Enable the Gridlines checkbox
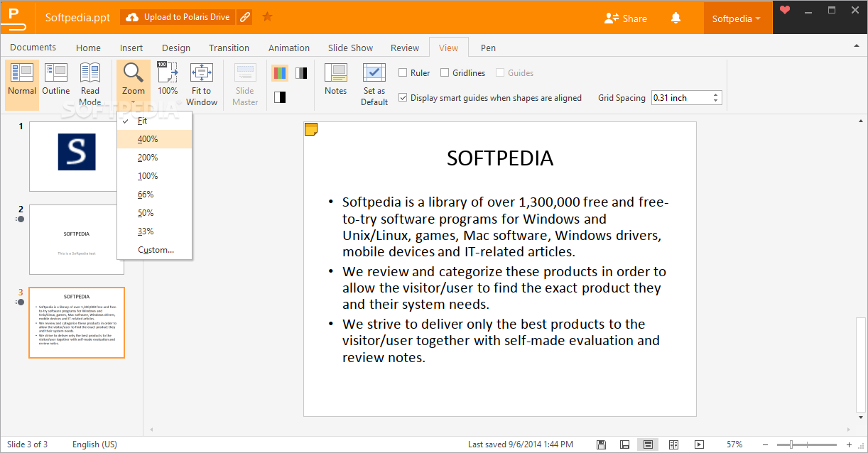The height and width of the screenshot is (453, 868). point(445,72)
